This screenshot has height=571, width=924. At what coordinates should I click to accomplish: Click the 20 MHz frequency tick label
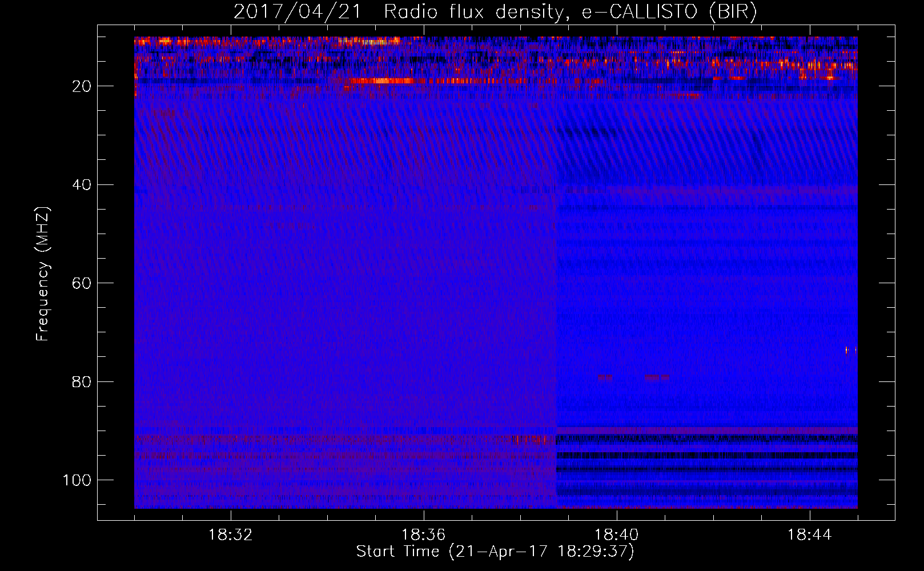point(82,86)
